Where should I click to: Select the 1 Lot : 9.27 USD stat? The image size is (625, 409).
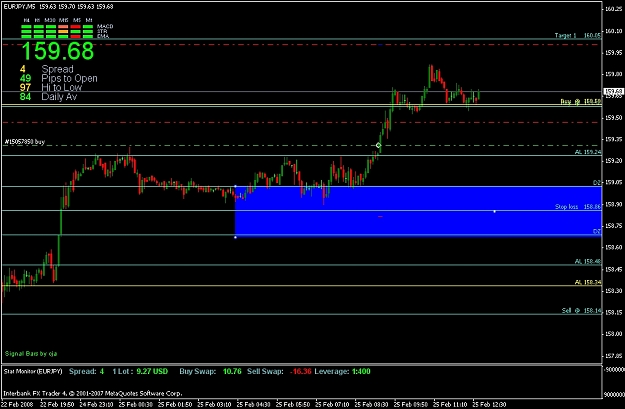pyautogui.click(x=140, y=372)
